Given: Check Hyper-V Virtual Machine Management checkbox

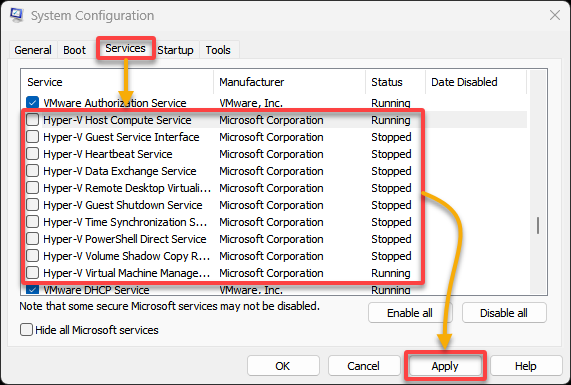Looking at the screenshot, I should click(32, 272).
